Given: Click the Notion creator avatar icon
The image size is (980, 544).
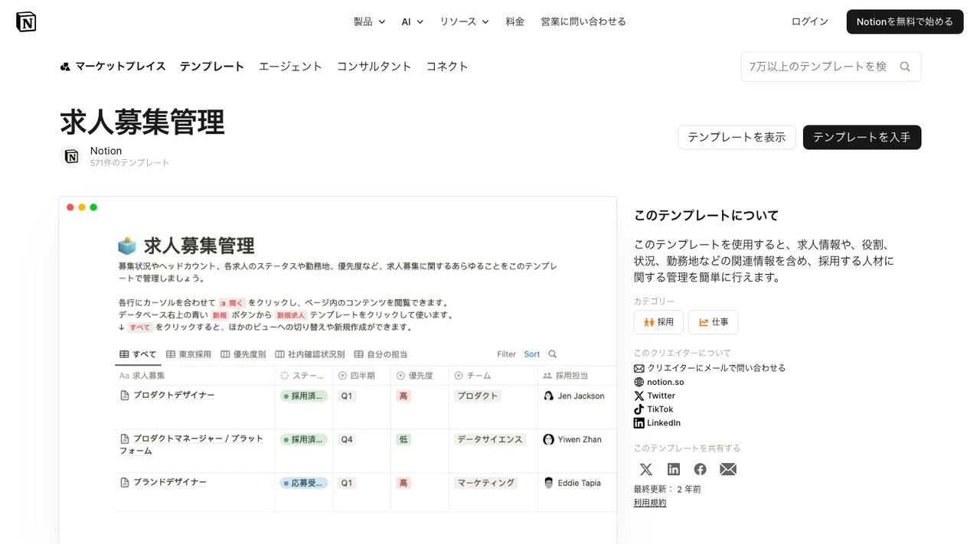Looking at the screenshot, I should click(x=71, y=156).
